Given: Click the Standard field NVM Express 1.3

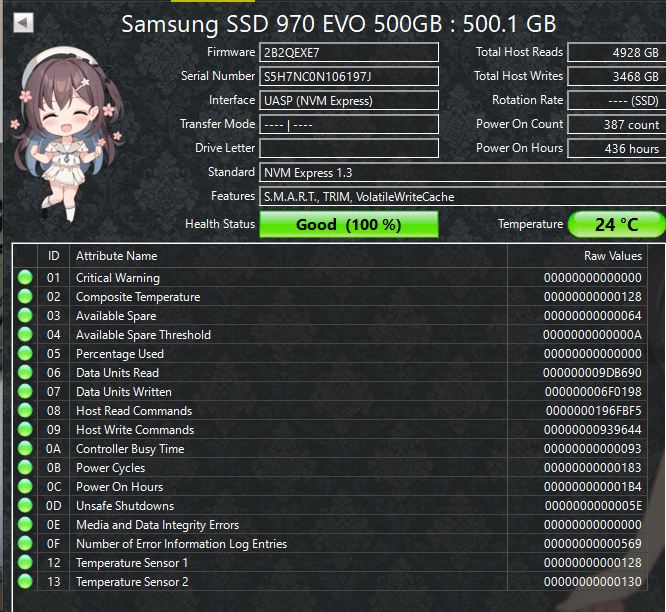Looking at the screenshot, I should coord(463,173).
